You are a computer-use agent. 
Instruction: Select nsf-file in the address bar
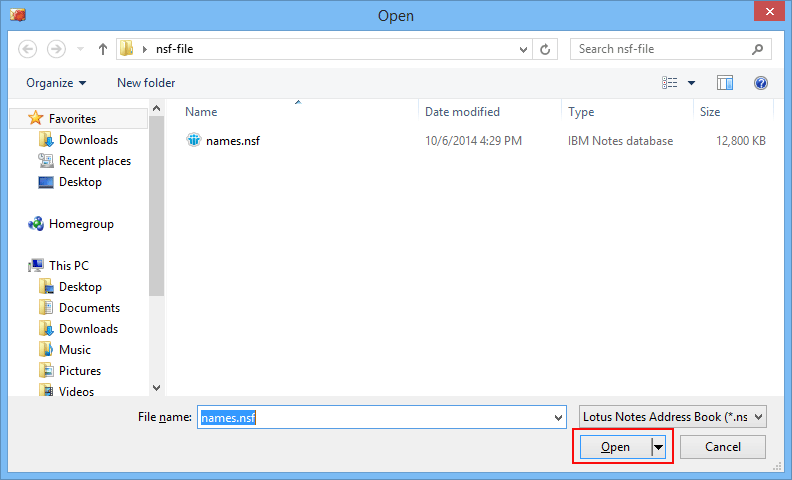coord(174,49)
